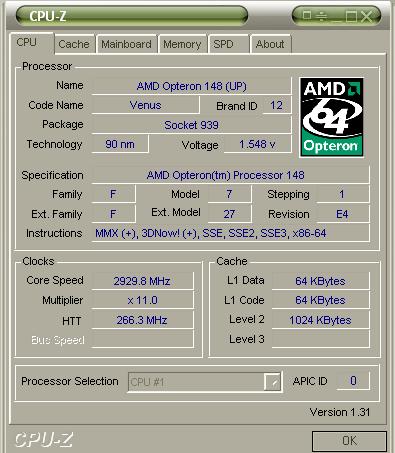The image size is (395, 453).
Task: Open the Mainboard tab
Action: (126, 44)
